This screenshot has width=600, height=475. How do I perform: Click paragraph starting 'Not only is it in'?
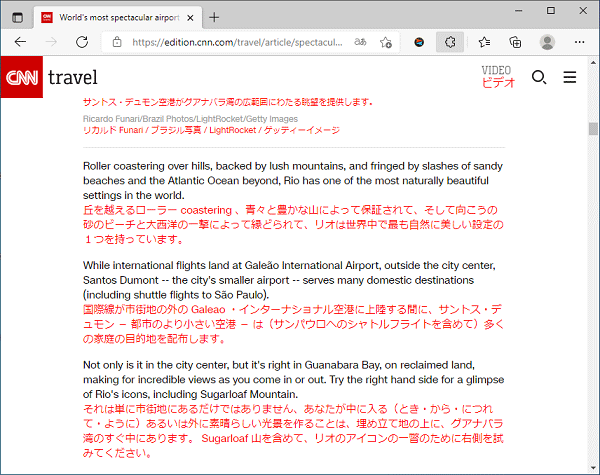pos(293,380)
